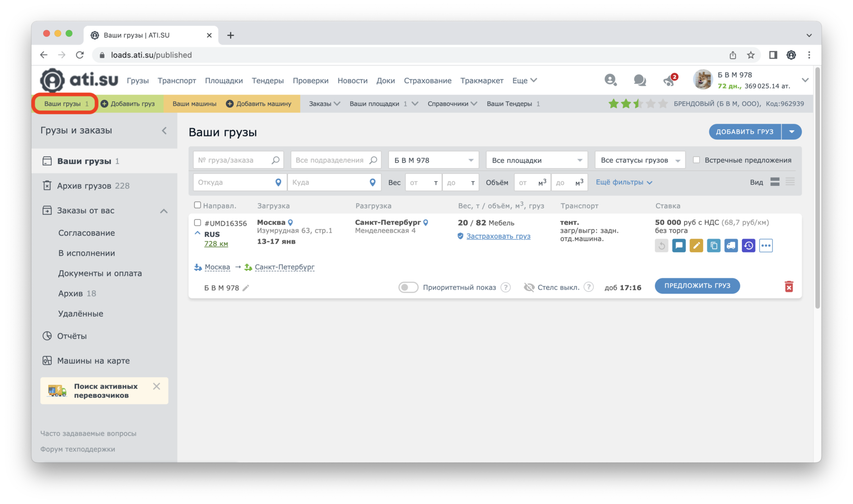
Task: Open the Тендеры menu
Action: point(268,80)
